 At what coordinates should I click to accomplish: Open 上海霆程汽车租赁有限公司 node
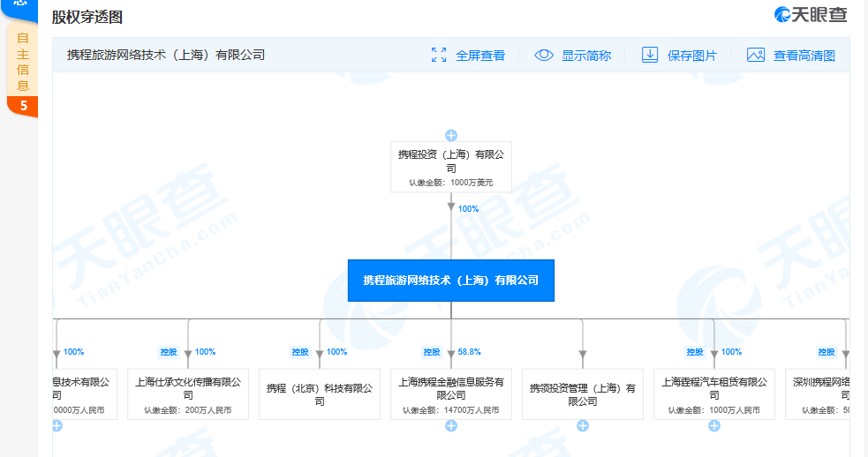pyautogui.click(x=714, y=394)
